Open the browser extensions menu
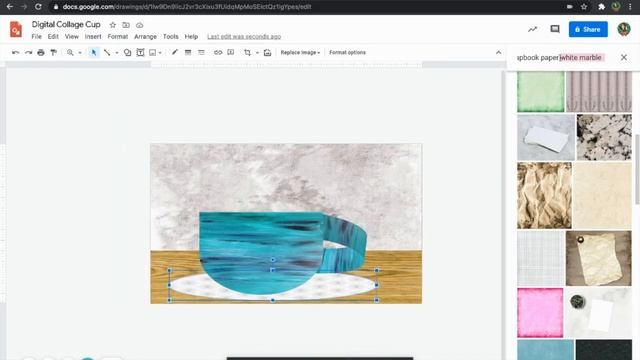The image size is (640, 360). point(601,7)
